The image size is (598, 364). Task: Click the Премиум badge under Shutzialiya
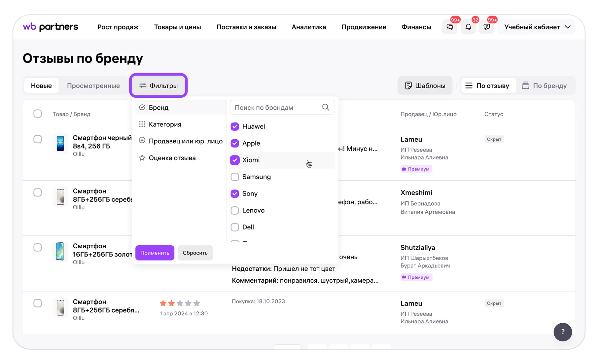pyautogui.click(x=416, y=277)
